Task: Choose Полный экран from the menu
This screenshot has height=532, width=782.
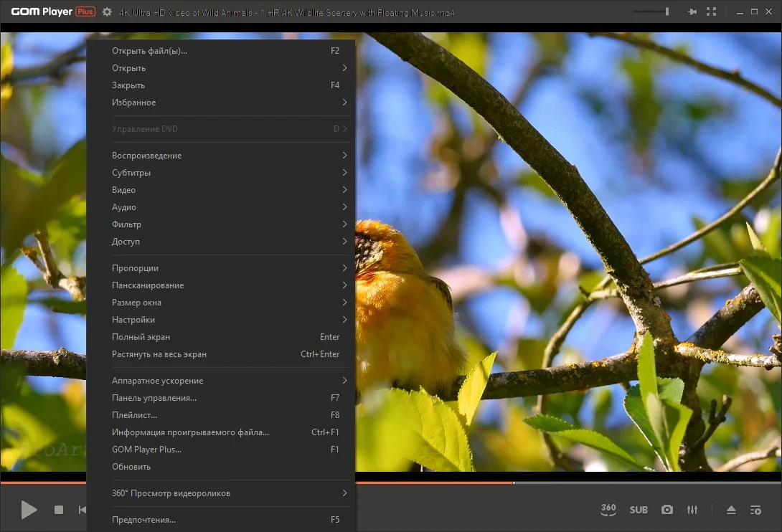Action: (220, 337)
